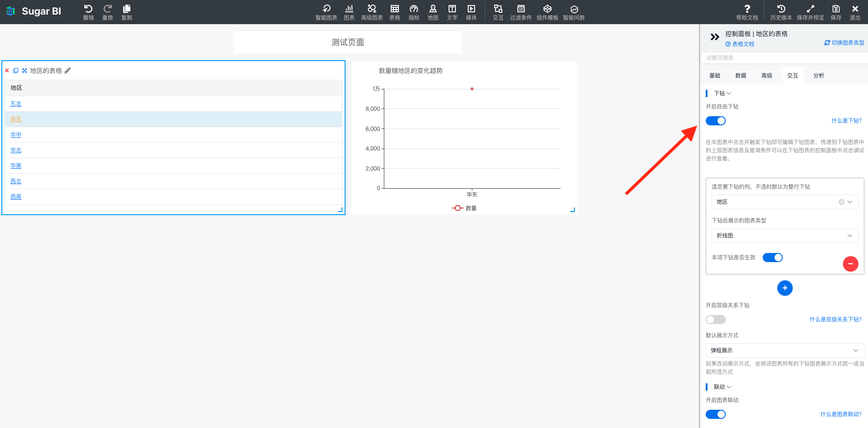Enable 开启层级关系下钻 switch
The image size is (868, 428).
[716, 320]
